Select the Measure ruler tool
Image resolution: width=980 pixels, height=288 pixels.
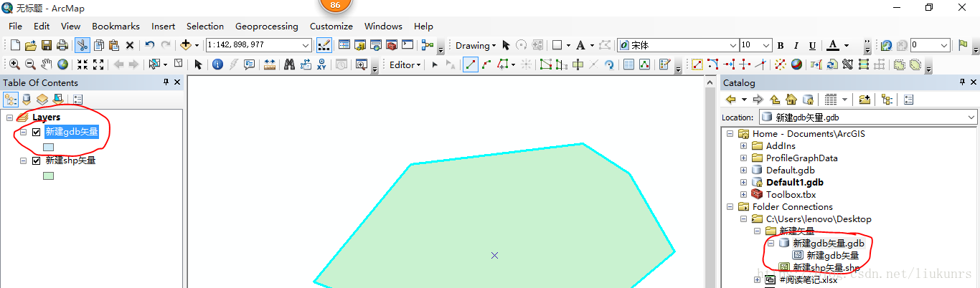tap(270, 64)
